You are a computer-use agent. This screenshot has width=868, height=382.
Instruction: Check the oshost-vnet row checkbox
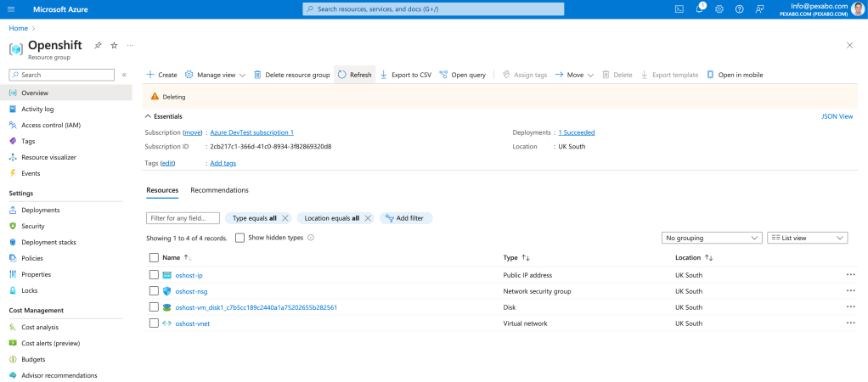point(154,323)
